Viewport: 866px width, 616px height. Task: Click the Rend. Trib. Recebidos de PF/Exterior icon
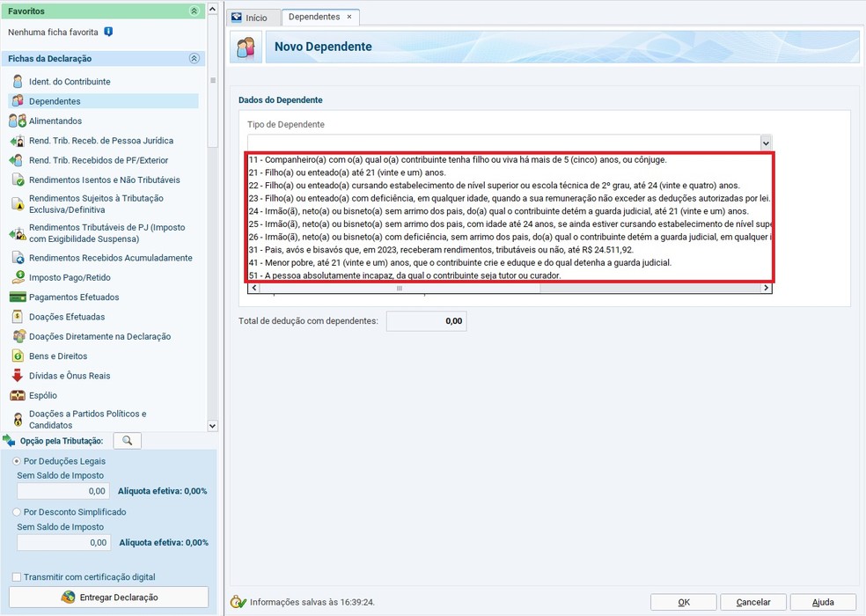tap(17, 160)
